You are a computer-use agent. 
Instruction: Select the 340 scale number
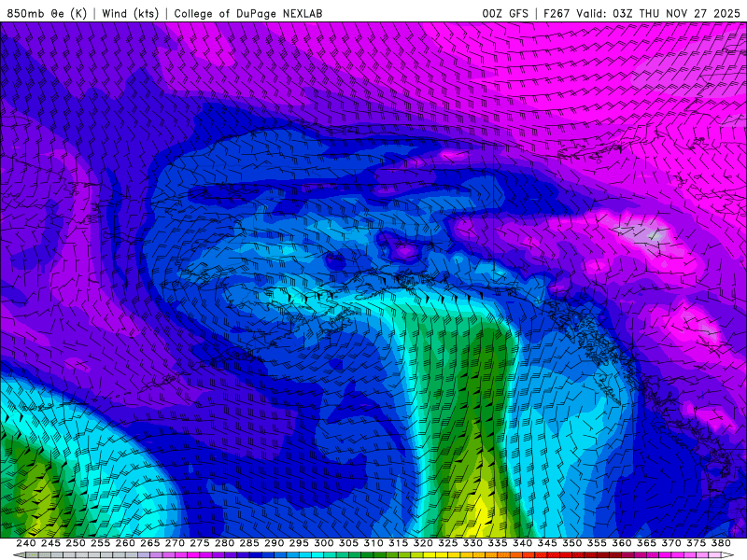click(x=523, y=543)
